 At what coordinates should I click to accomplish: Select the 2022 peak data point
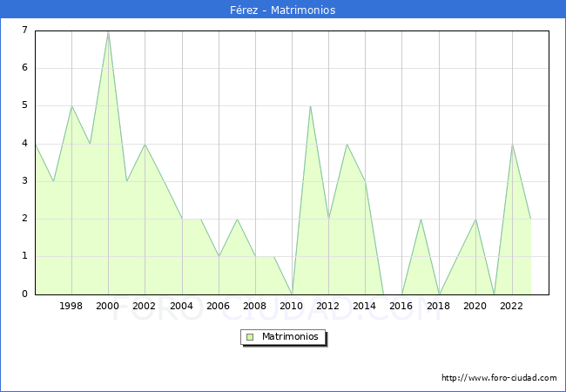pyautogui.click(x=512, y=145)
